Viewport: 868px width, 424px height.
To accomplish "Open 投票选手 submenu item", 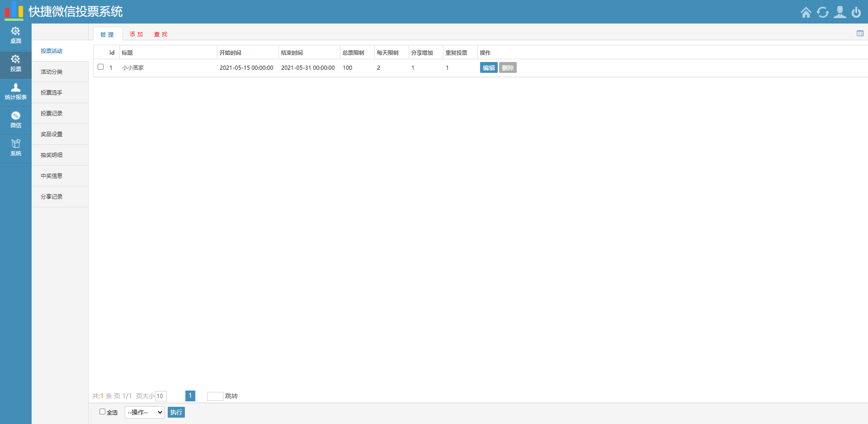I will click(60, 93).
